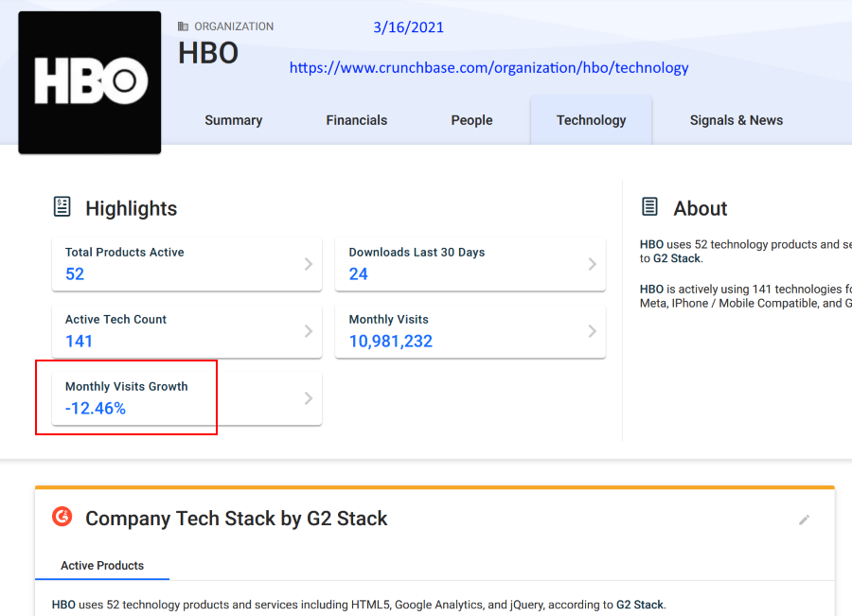The width and height of the screenshot is (852, 616).
Task: Click the HBO logo thumbnail
Action: pos(90,82)
